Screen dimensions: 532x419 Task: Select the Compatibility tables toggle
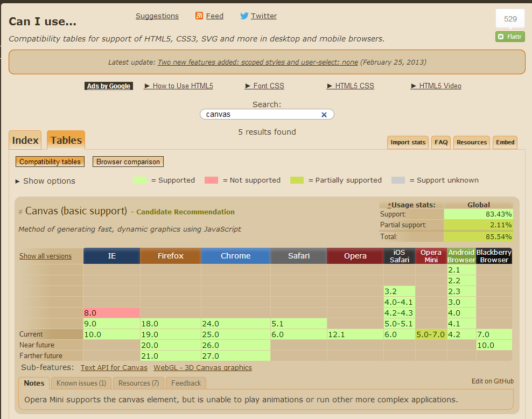pos(50,162)
